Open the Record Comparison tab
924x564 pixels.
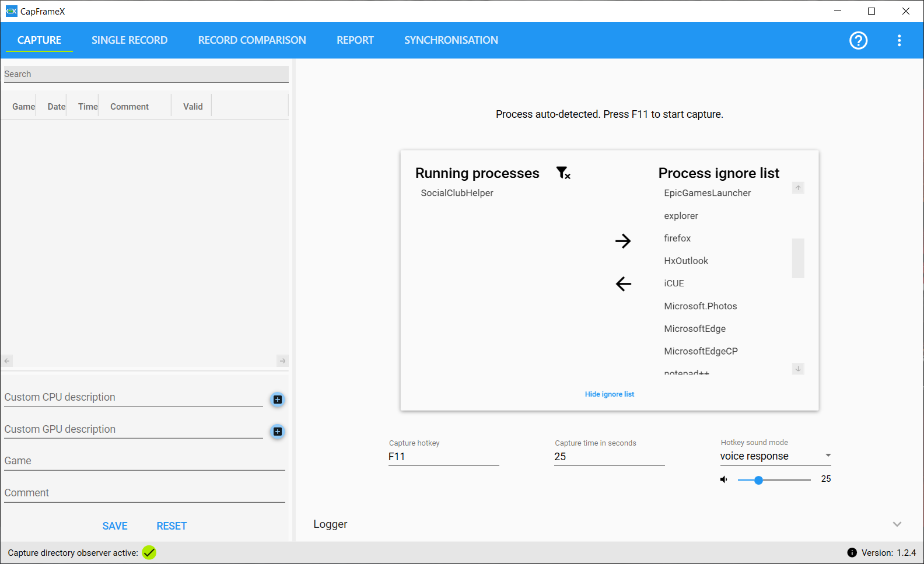(252, 40)
